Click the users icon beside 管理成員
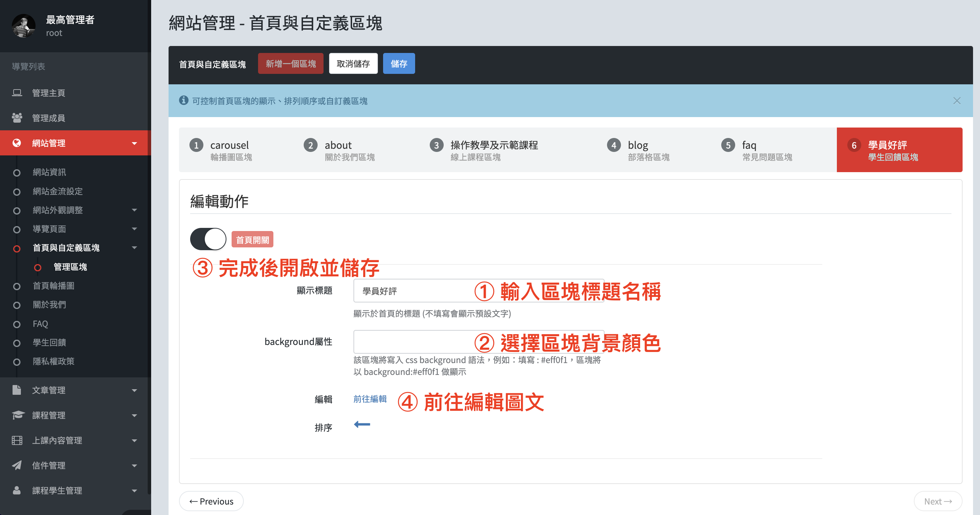 point(17,118)
